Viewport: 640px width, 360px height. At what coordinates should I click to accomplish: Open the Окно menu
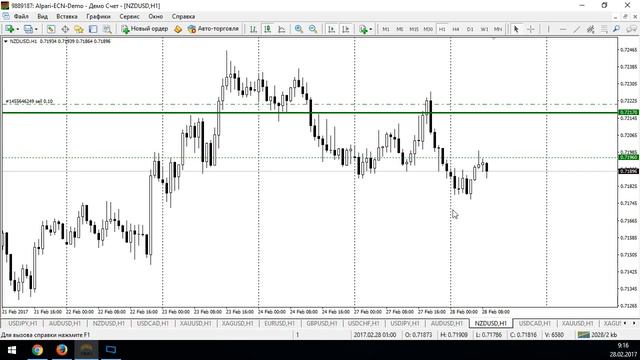156,16
